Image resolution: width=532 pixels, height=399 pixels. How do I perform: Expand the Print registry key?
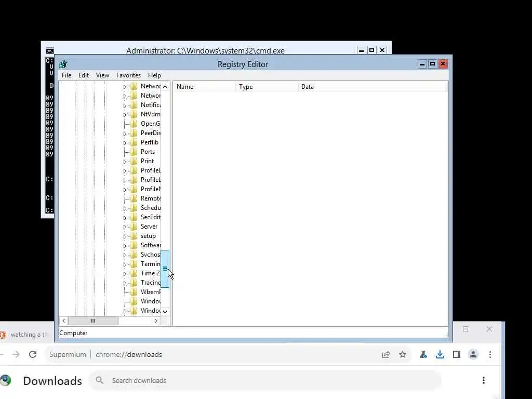125,162
